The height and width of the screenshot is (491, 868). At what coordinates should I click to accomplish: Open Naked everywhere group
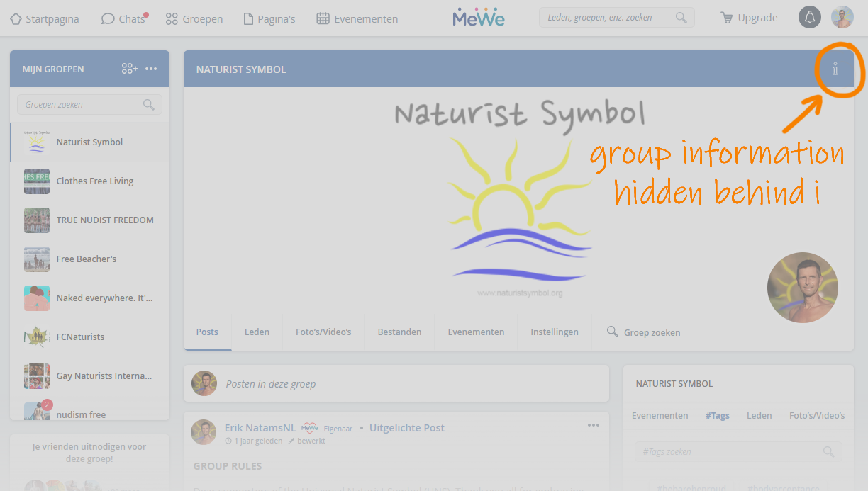pyautogui.click(x=90, y=298)
